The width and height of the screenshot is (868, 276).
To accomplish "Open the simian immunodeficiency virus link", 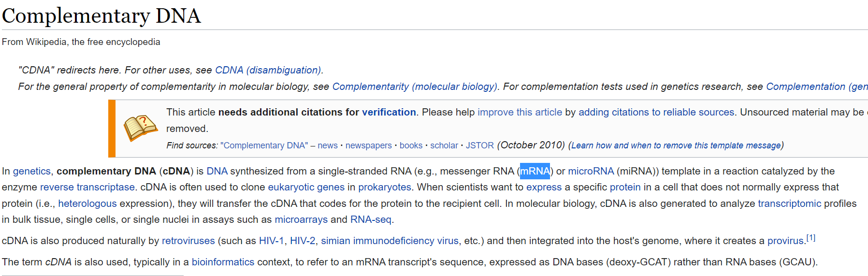I will tap(390, 241).
